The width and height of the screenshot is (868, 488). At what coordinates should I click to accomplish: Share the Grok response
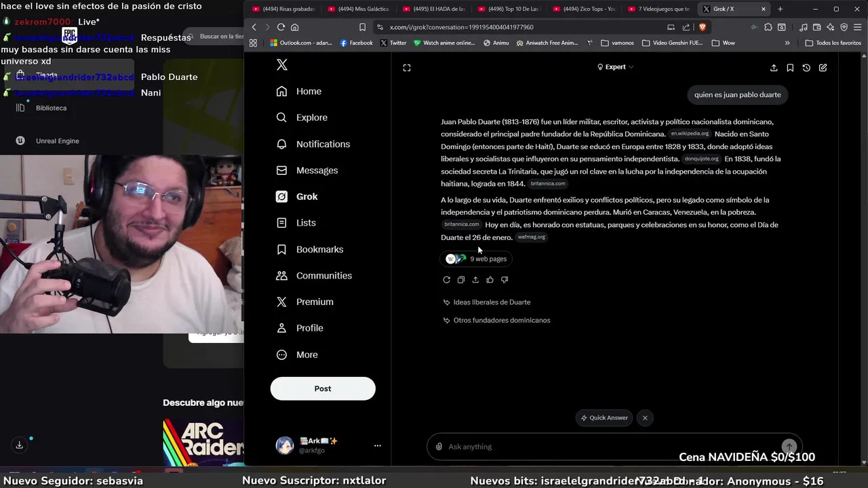pos(475,280)
